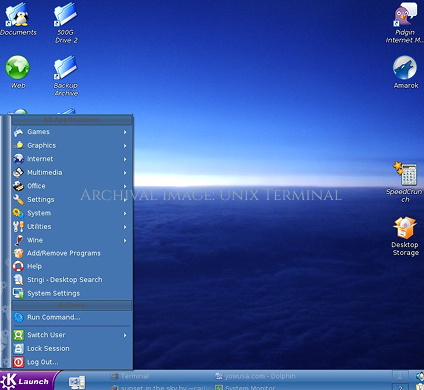Launch the Web globe desktop icon
This screenshot has width=424, height=390.
tap(17, 68)
